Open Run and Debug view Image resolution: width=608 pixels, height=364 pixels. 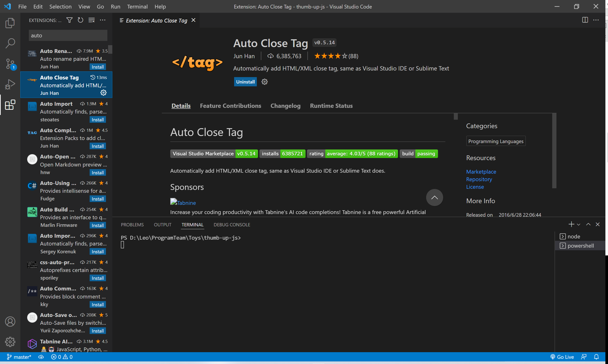click(x=10, y=84)
